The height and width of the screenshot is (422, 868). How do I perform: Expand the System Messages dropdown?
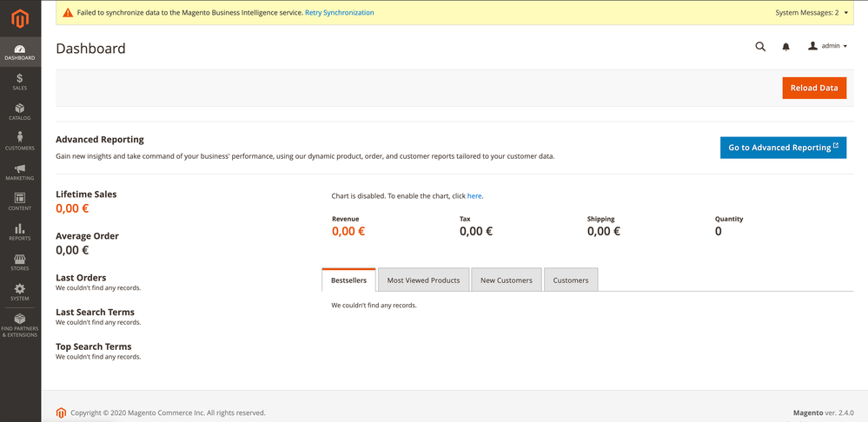coord(812,13)
